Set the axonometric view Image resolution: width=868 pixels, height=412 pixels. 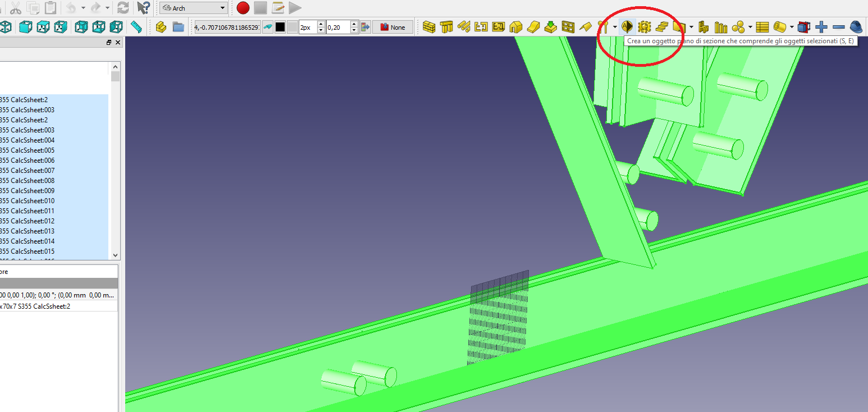[6, 26]
